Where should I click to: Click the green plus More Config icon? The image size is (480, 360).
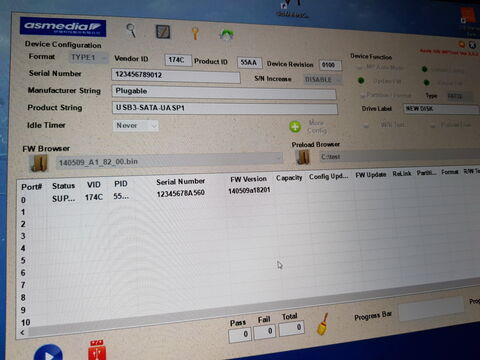295,127
